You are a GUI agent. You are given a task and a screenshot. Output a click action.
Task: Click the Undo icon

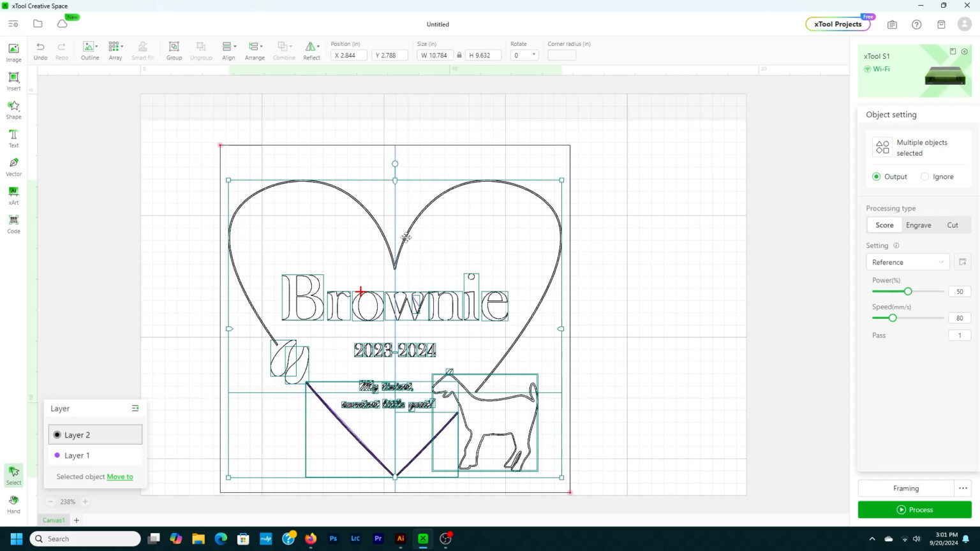40,50
